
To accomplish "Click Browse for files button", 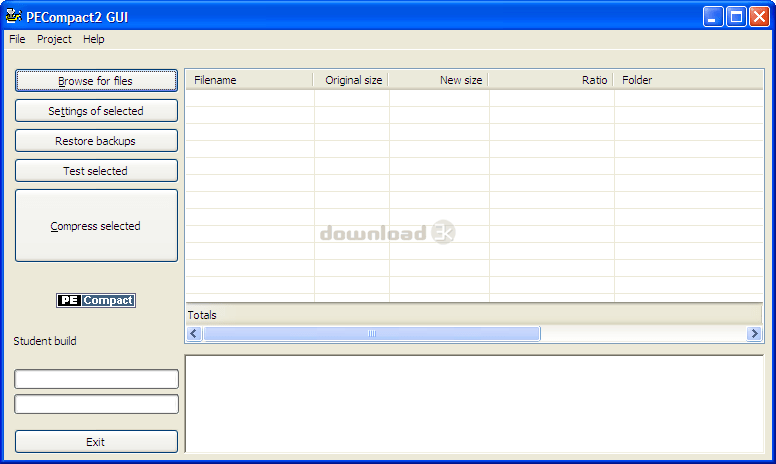I will point(96,81).
